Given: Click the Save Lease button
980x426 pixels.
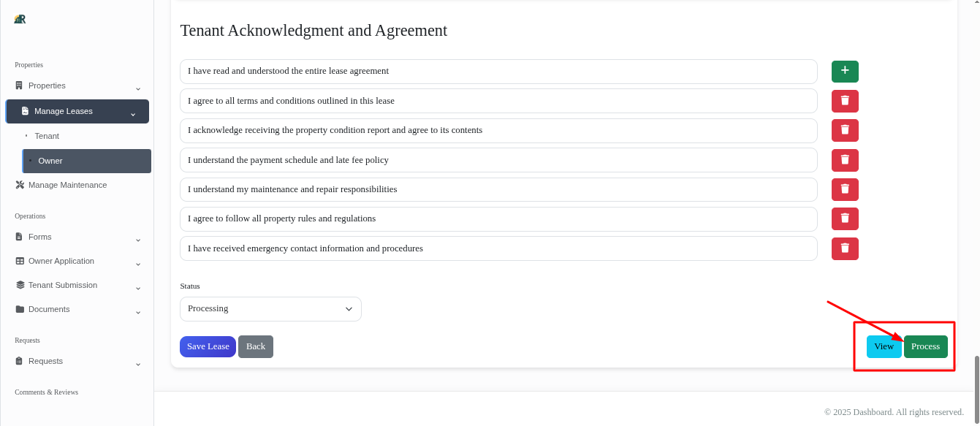Looking at the screenshot, I should coord(208,346).
